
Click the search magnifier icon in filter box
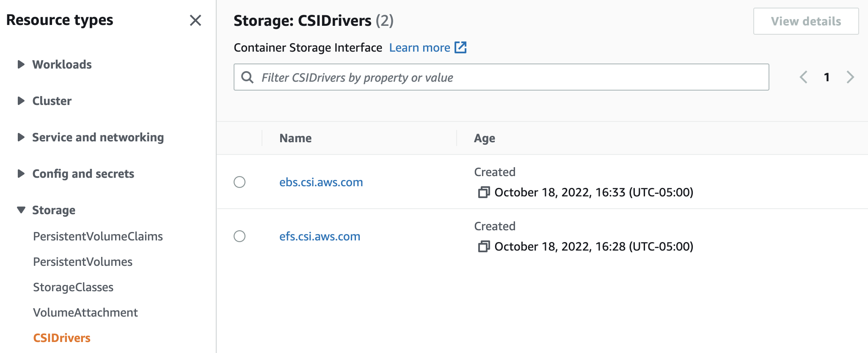[247, 77]
